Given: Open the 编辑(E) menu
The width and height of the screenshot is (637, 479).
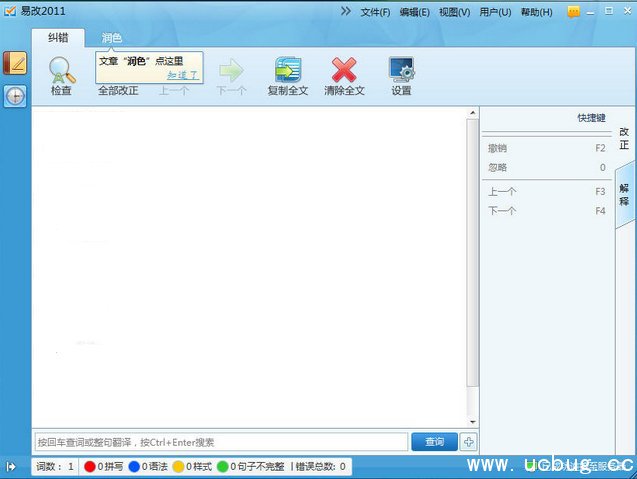Looking at the screenshot, I should [x=414, y=12].
